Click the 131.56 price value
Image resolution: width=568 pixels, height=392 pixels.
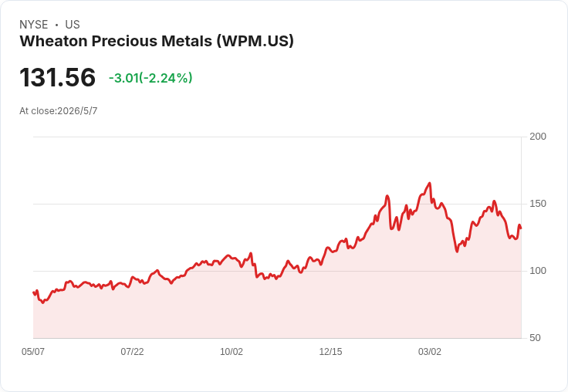point(58,77)
